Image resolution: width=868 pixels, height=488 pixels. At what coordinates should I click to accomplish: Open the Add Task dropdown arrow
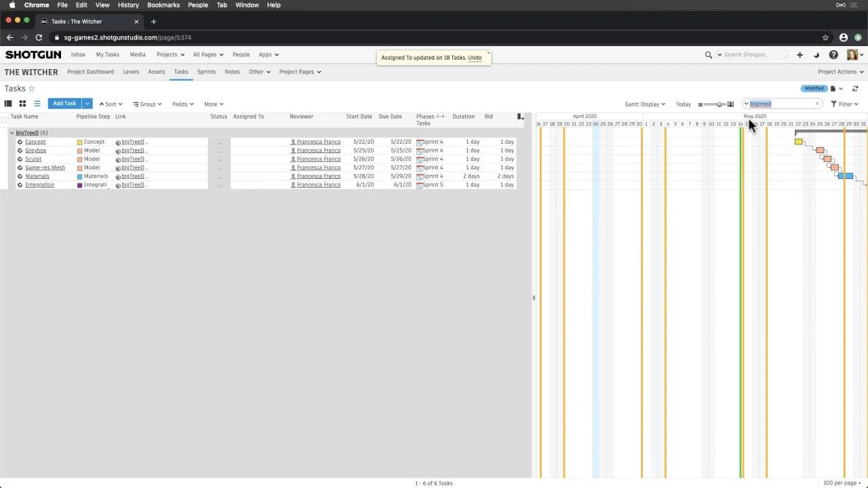(87, 104)
